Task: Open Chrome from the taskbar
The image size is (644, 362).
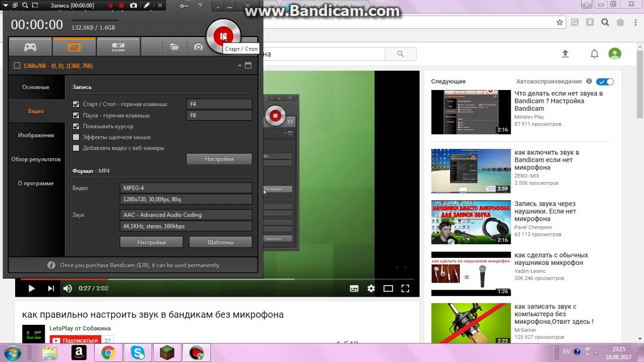Action: (108, 353)
